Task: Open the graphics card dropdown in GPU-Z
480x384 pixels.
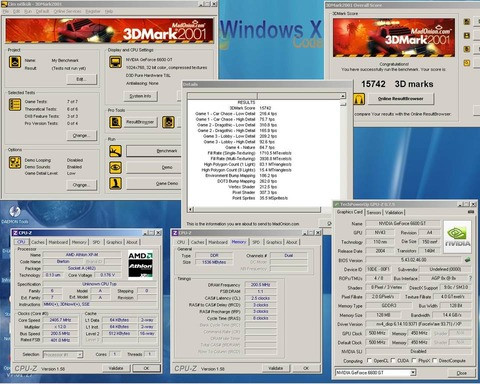Action: [413, 373]
